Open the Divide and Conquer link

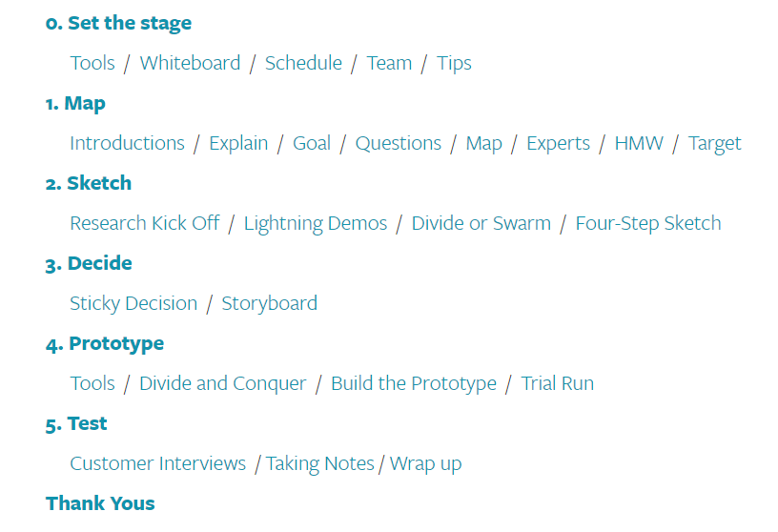(x=222, y=383)
